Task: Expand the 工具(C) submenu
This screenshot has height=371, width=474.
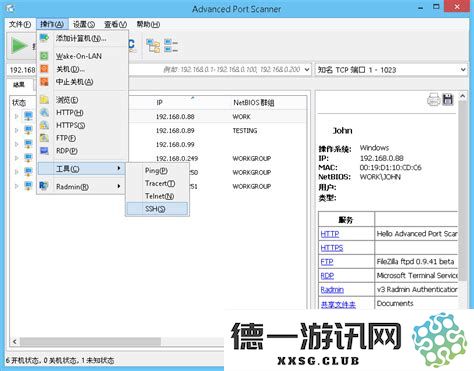Action: click(82, 169)
